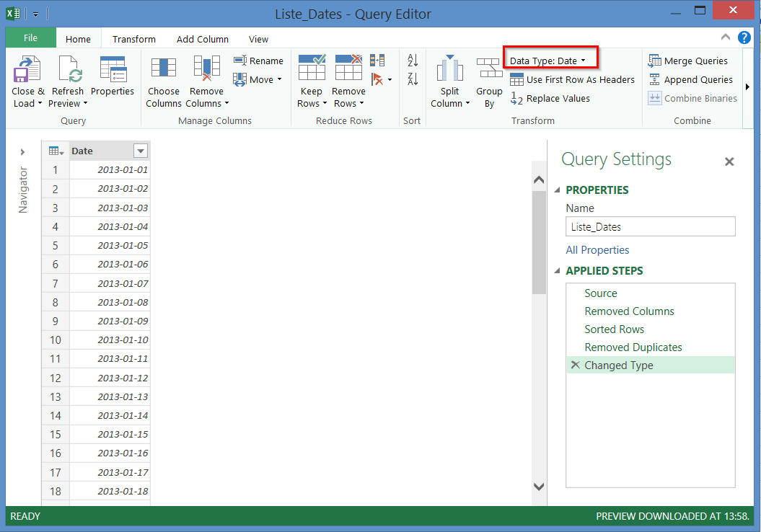The width and height of the screenshot is (761, 532).
Task: Click the All Properties link
Action: [597, 250]
